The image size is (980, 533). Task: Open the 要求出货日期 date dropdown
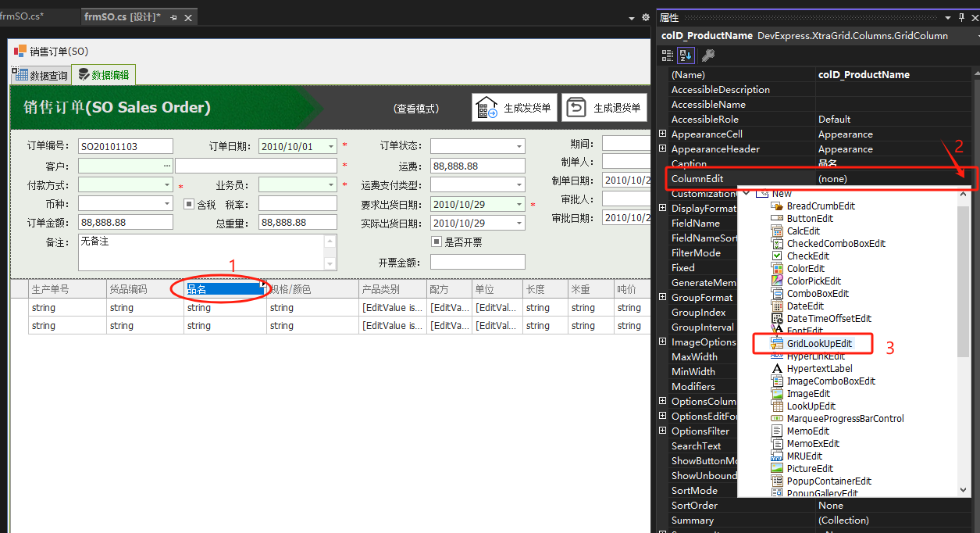click(x=519, y=204)
